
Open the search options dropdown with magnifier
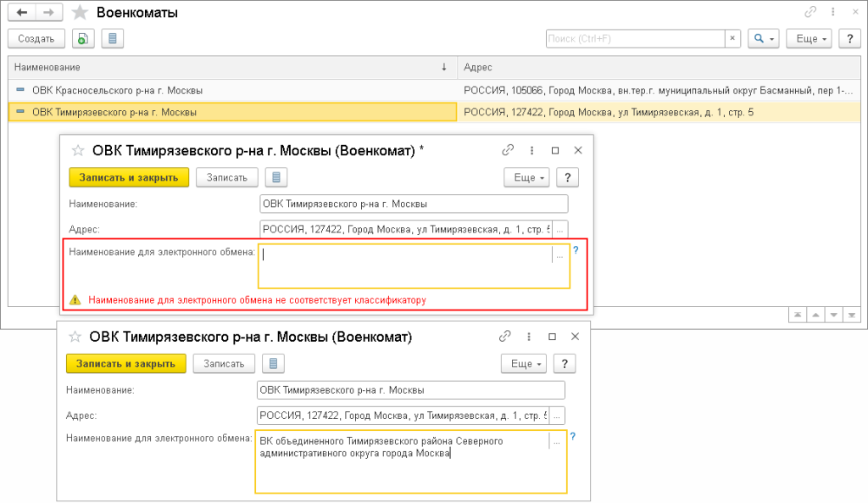click(x=764, y=39)
